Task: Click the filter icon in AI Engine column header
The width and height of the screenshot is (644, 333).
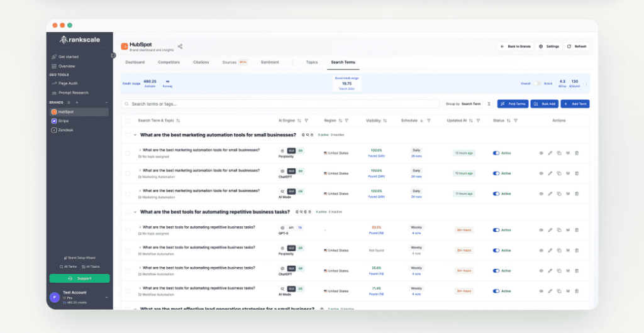Action: [308, 121]
